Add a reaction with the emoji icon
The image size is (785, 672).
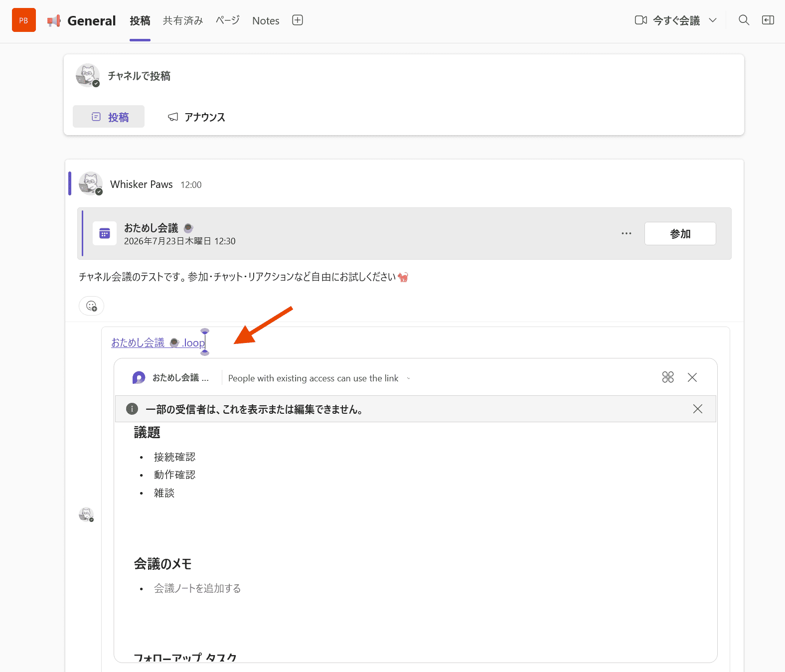click(x=91, y=306)
